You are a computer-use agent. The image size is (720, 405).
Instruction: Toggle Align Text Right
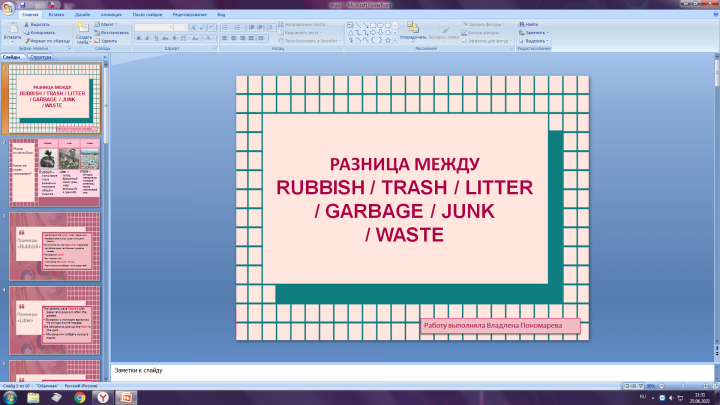(x=242, y=38)
